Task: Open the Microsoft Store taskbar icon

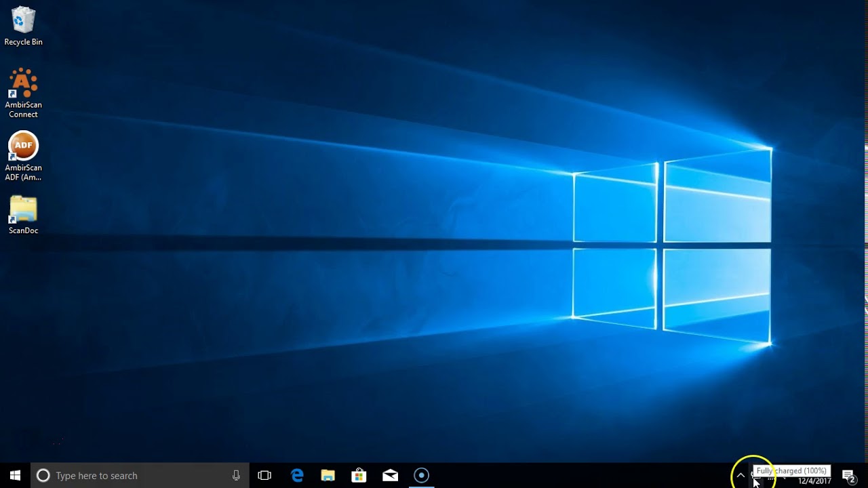Action: tap(359, 475)
